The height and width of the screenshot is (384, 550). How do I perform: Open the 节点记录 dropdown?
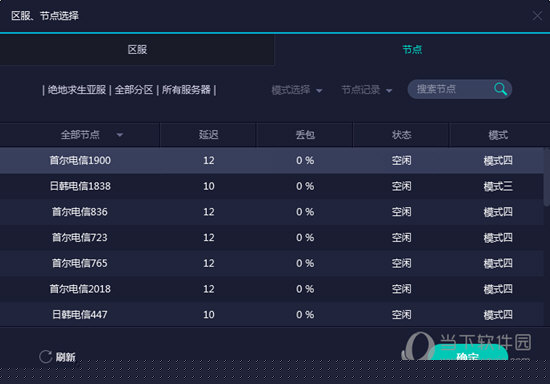(367, 90)
